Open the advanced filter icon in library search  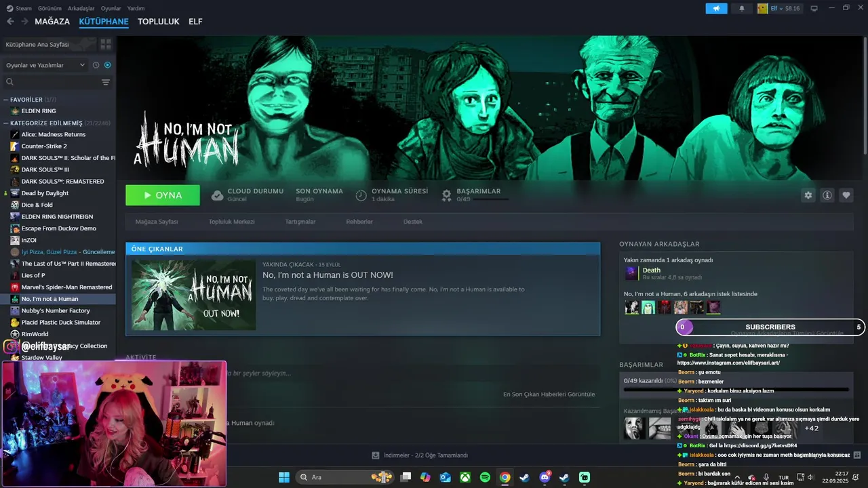click(x=106, y=82)
